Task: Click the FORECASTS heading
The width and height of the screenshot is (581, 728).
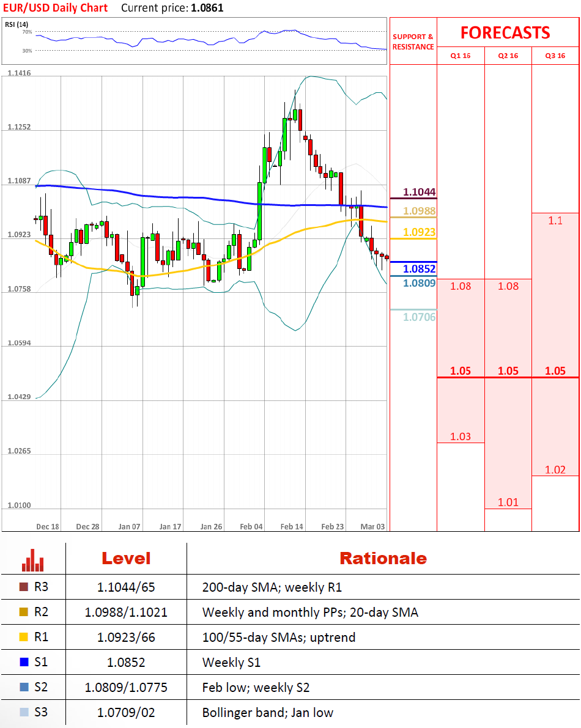Action: tap(505, 32)
